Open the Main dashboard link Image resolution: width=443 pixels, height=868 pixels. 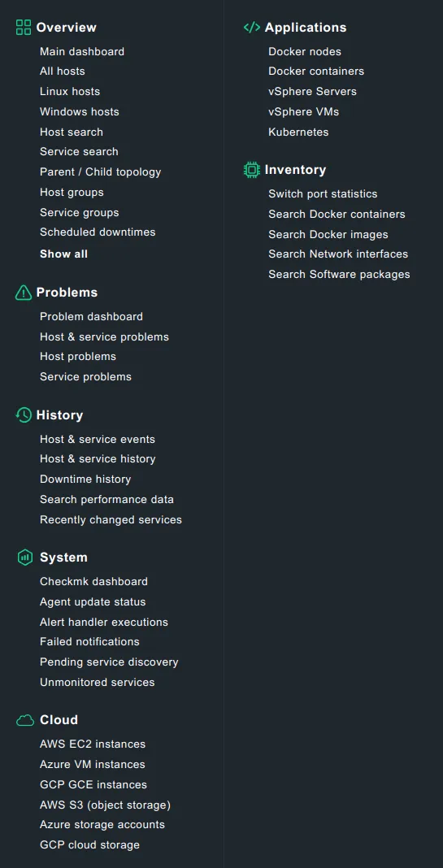(x=82, y=51)
